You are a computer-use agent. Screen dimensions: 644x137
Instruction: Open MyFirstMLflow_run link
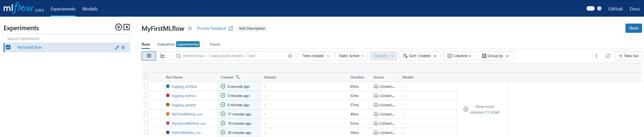(x=186, y=133)
